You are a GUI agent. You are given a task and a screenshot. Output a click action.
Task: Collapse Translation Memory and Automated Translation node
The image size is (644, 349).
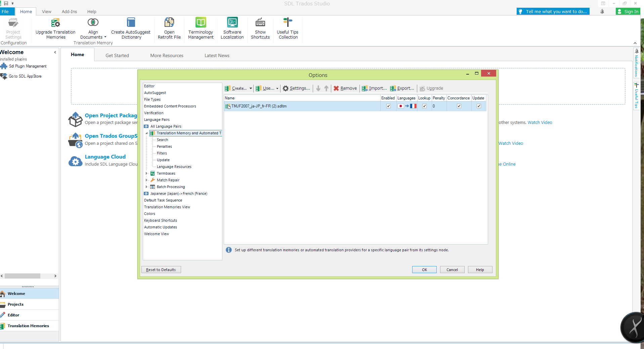click(147, 133)
